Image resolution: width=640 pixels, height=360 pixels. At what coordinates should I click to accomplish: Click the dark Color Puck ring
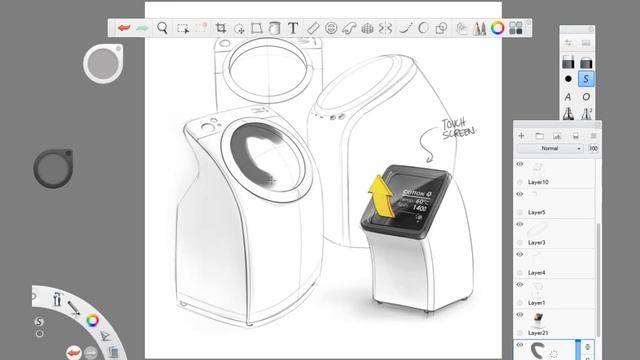click(53, 168)
